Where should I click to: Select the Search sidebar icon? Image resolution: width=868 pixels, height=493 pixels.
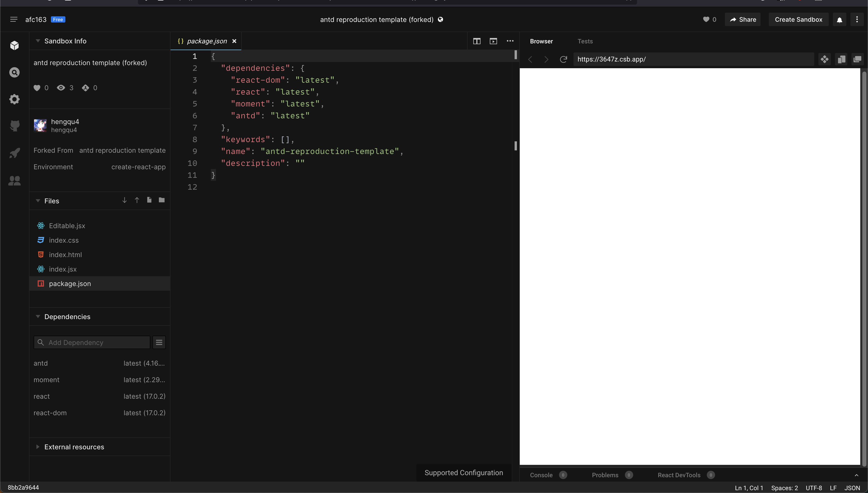tap(14, 72)
